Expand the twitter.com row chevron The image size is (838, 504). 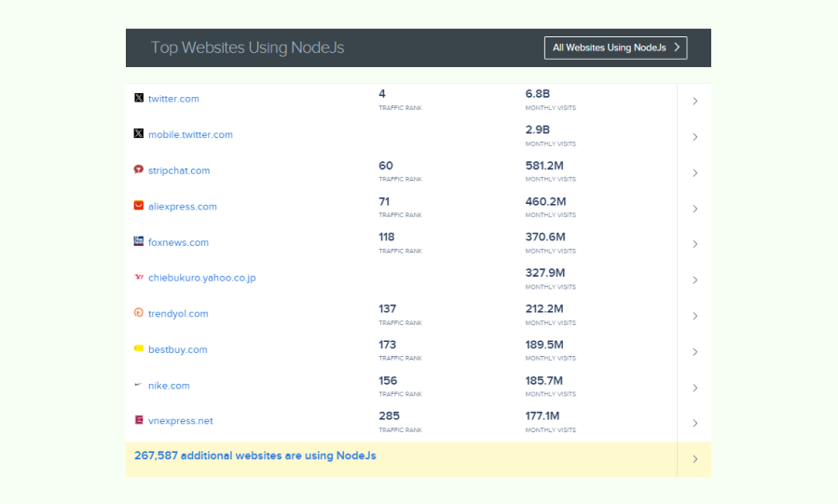[x=694, y=101]
